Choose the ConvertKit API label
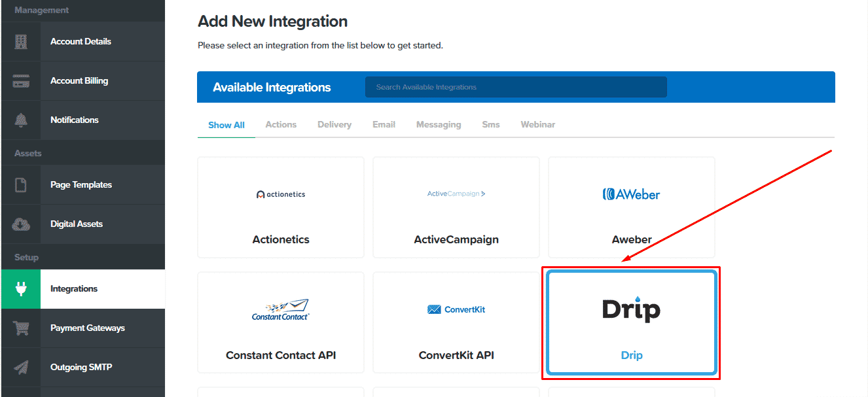Image resolution: width=868 pixels, height=397 pixels. [456, 356]
